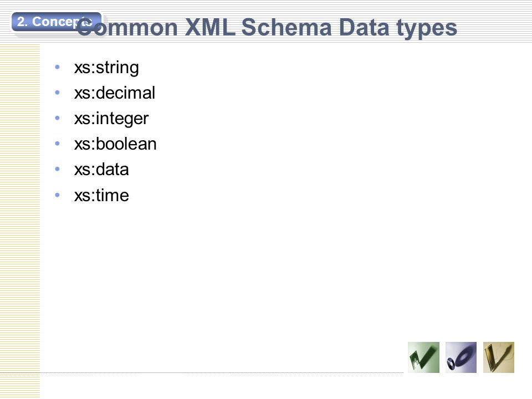The image size is (532, 399).
Task: Click the bullet dot before xs:string
Action: (x=57, y=67)
